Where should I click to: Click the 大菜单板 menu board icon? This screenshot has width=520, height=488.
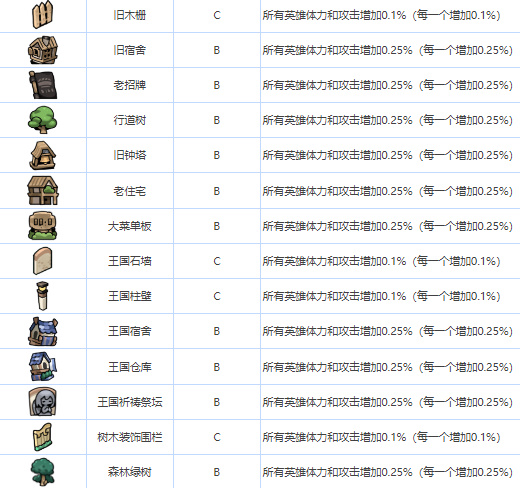click(43, 226)
